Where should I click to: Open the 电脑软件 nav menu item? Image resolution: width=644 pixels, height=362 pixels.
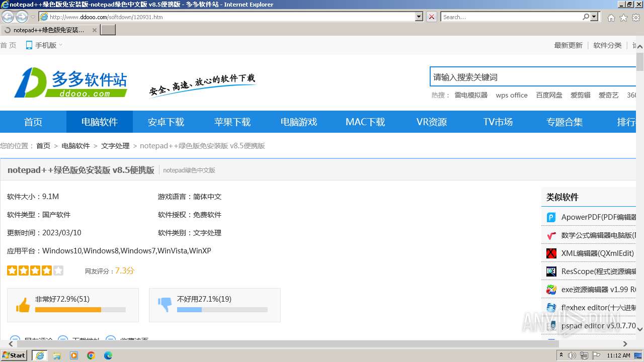coord(100,122)
